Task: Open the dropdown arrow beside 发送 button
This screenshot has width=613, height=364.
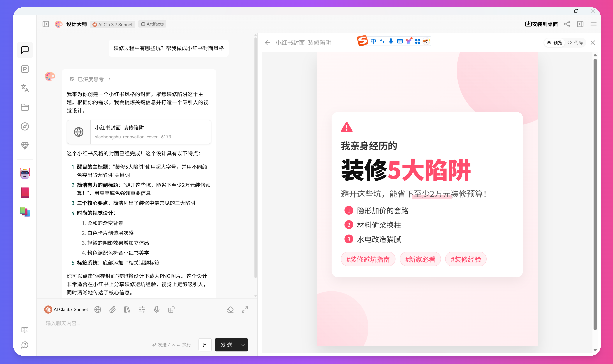Action: point(243,345)
